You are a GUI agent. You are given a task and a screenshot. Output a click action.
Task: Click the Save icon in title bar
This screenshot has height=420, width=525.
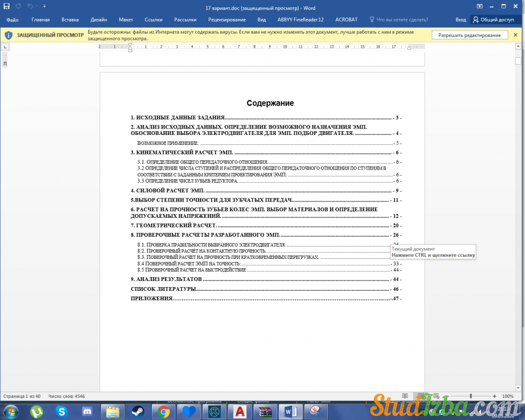(x=6, y=6)
